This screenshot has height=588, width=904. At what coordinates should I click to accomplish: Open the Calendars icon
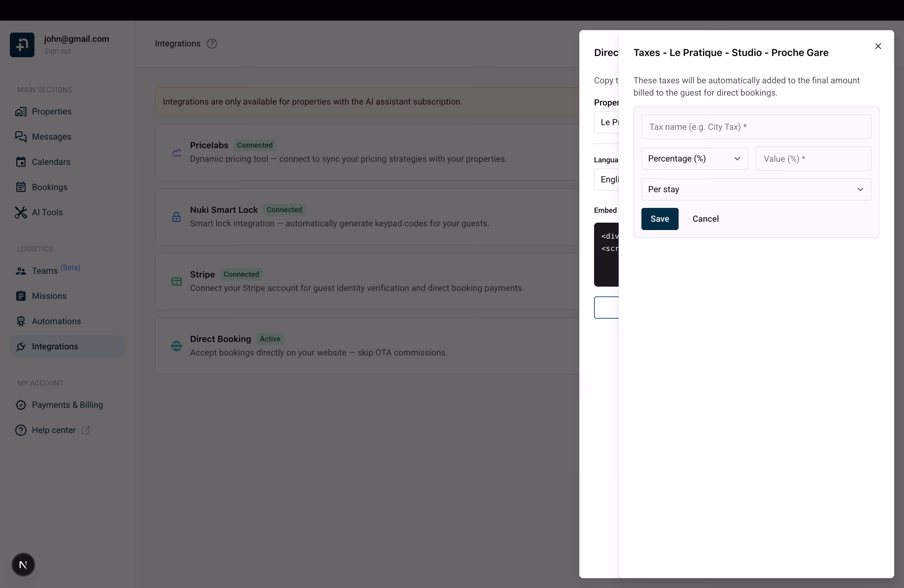(x=22, y=162)
